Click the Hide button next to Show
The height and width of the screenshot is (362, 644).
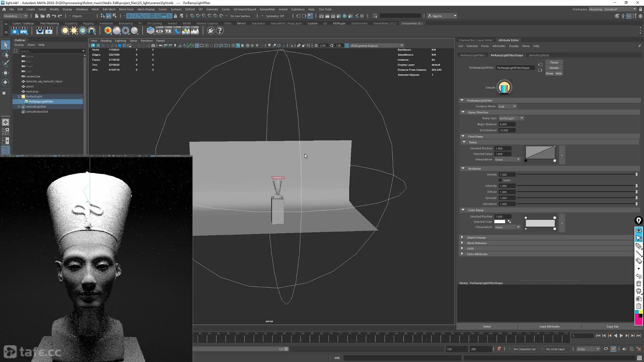pos(558,73)
